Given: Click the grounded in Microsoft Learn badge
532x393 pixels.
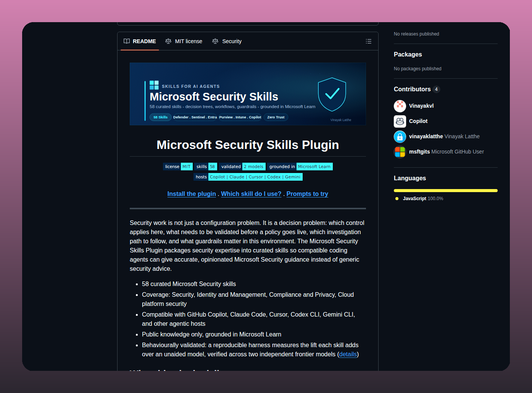Looking at the screenshot, I should tap(300, 167).
